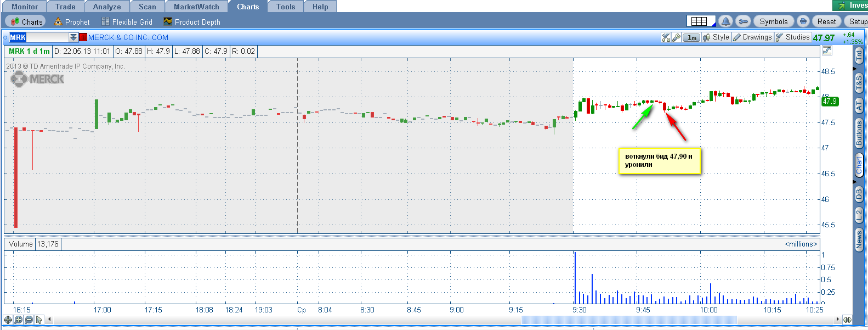Viewport: 868px width, 330px height.
Task: Click the 13,176 volume value
Action: point(48,244)
